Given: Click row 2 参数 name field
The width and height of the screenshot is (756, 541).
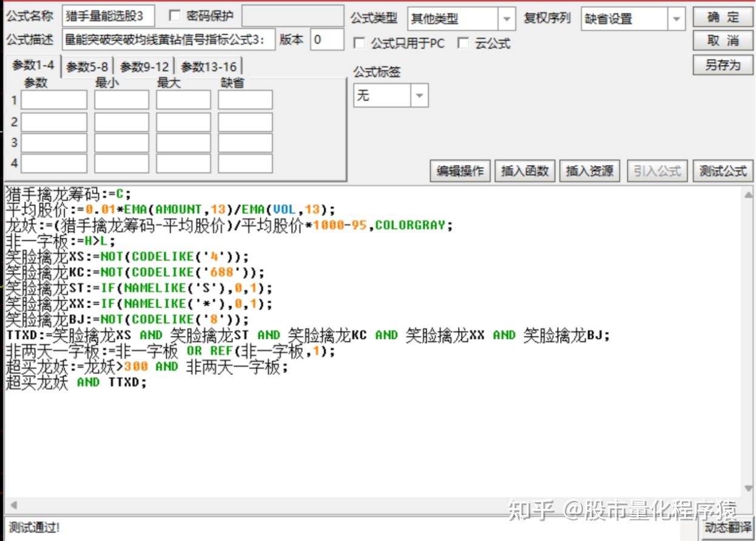Looking at the screenshot, I should click(x=54, y=122).
